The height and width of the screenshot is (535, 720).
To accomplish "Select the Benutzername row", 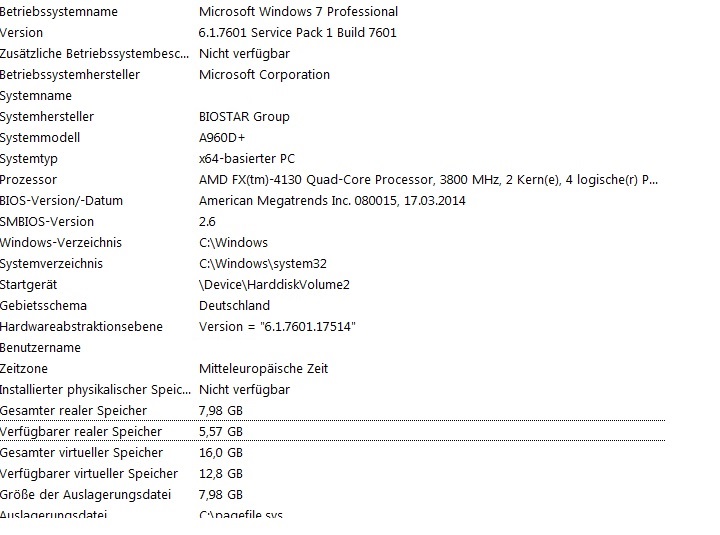I will point(40,348).
